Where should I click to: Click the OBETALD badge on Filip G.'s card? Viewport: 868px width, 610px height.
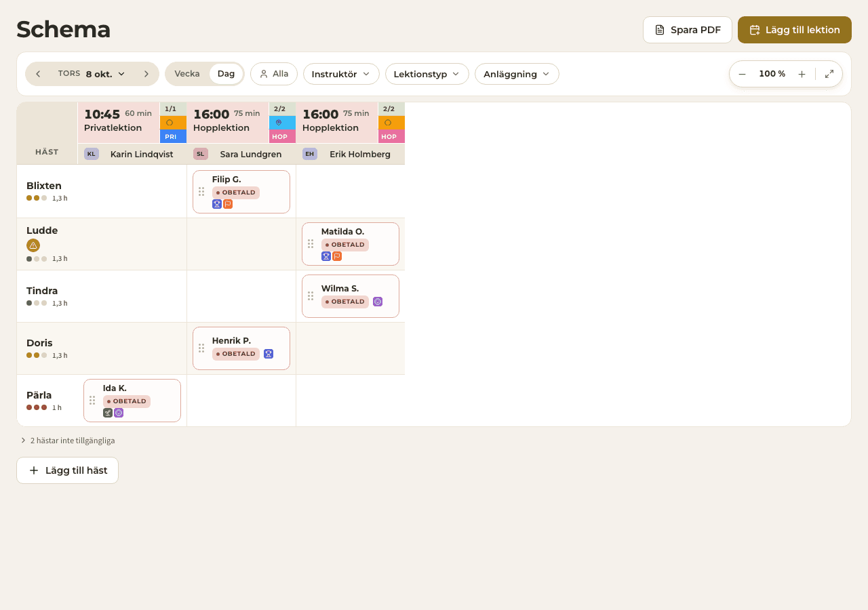tap(236, 192)
